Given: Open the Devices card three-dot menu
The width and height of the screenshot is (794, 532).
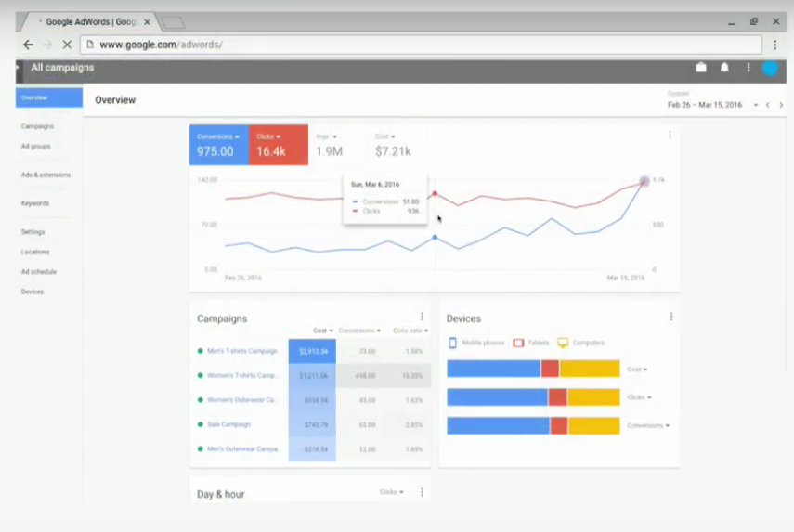Looking at the screenshot, I should (x=671, y=317).
